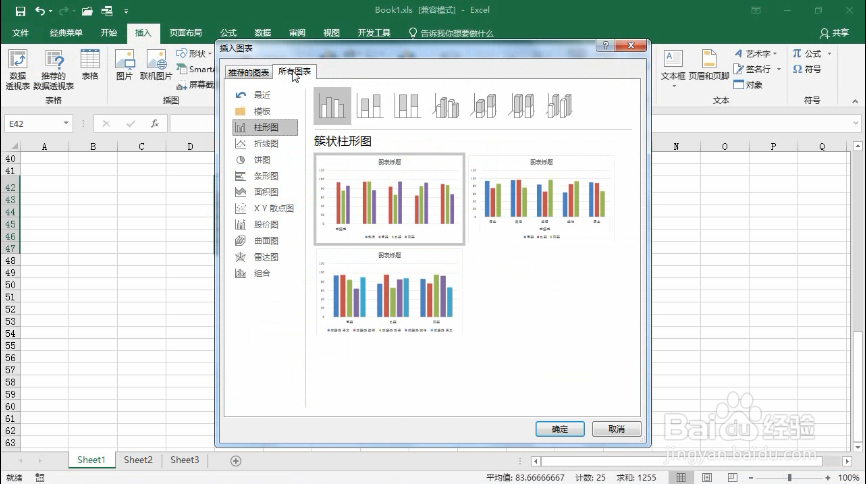Image resolution: width=866 pixels, height=484 pixels.
Task: Open the File (文件) tab
Action: pos(20,33)
